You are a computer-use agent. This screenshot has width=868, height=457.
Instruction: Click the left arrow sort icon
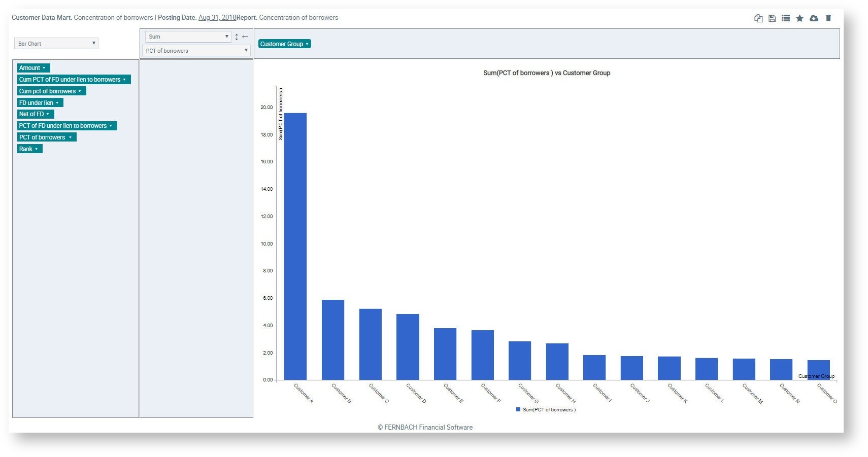point(245,37)
